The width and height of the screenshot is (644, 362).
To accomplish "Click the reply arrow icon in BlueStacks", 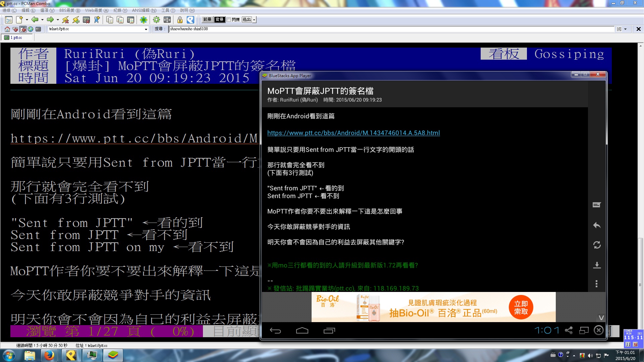I will (x=597, y=225).
